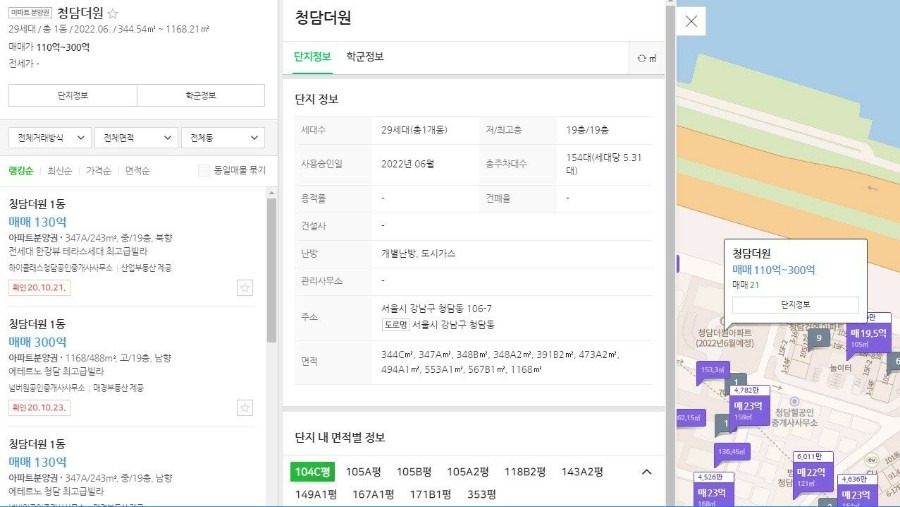This screenshot has height=507, width=900.
Task: Bookmark the 300억 listing confirmed 20.10.23
Action: [x=245, y=408]
